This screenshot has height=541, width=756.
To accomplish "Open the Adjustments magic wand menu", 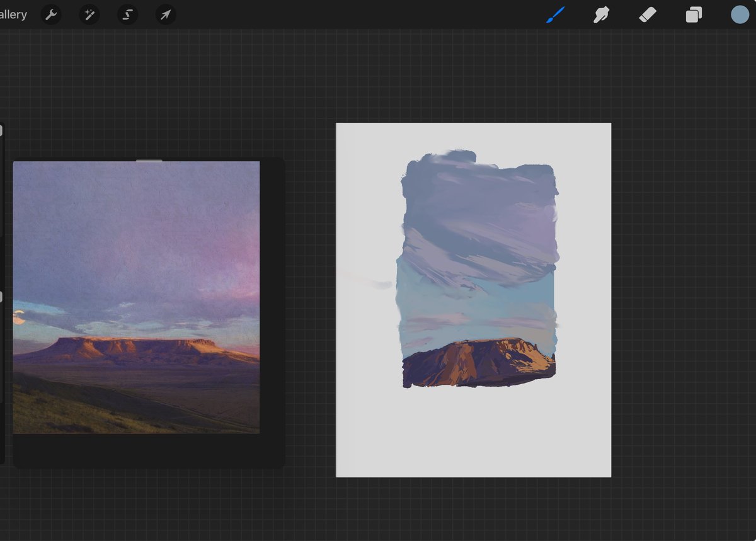I will (89, 14).
